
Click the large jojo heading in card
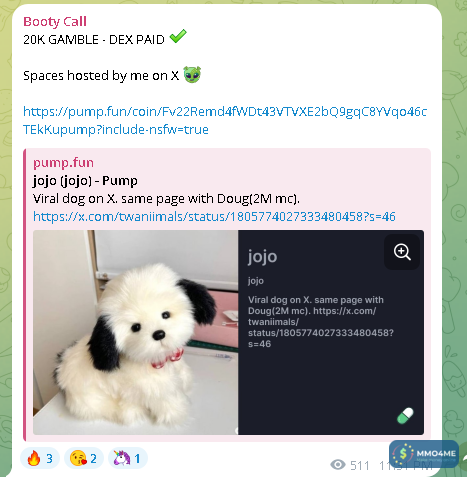pos(262,257)
